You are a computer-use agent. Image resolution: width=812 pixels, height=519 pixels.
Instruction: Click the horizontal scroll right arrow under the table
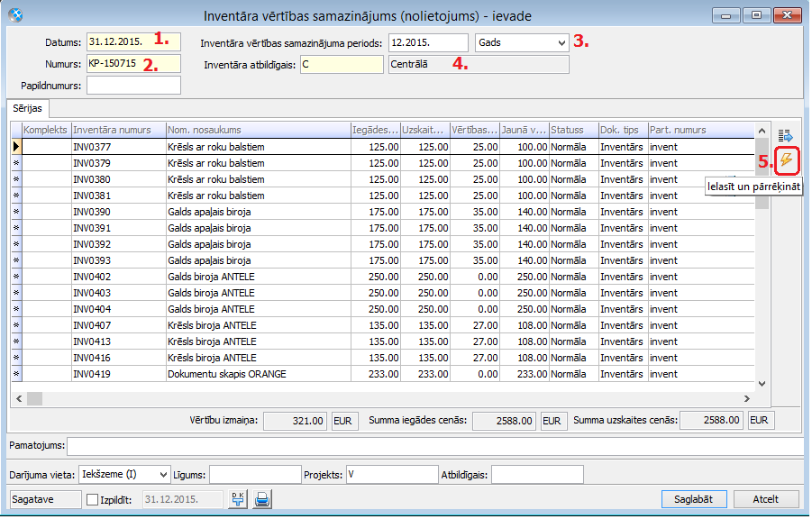point(746,398)
